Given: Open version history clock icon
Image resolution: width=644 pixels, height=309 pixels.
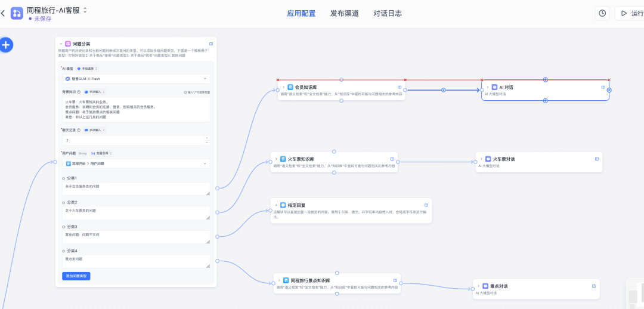Looking at the screenshot, I should tap(602, 13).
